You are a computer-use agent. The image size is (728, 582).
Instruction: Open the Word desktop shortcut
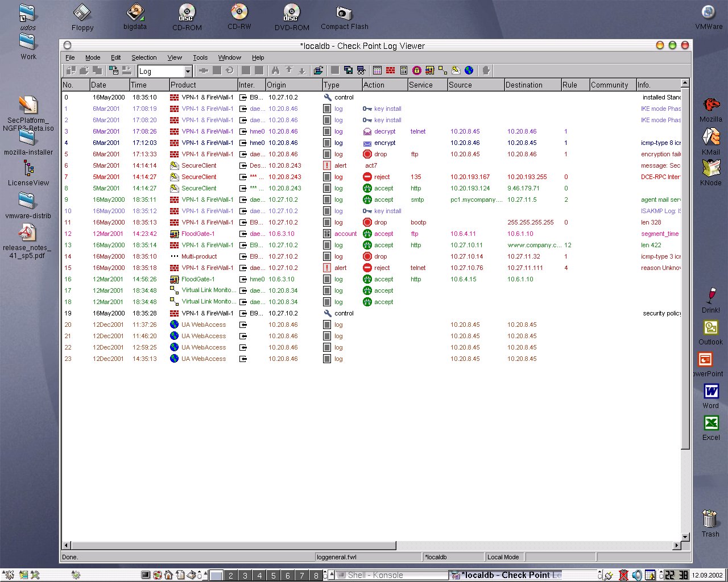coord(711,396)
